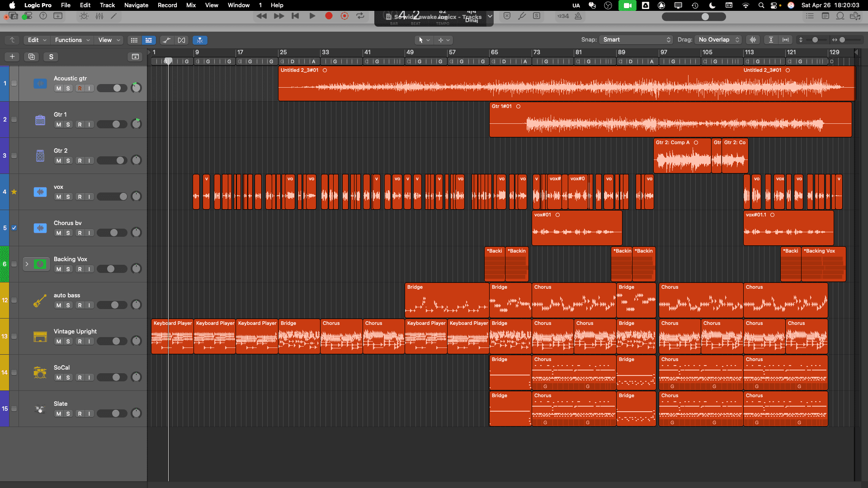The height and width of the screenshot is (488, 868).
Task: Uncheck the Chorus bv track checkbox
Action: pos(14,228)
